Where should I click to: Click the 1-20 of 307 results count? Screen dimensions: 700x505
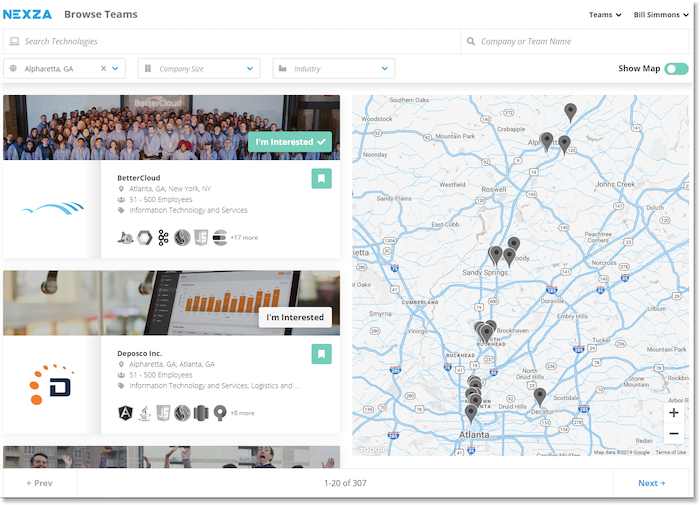[345, 483]
